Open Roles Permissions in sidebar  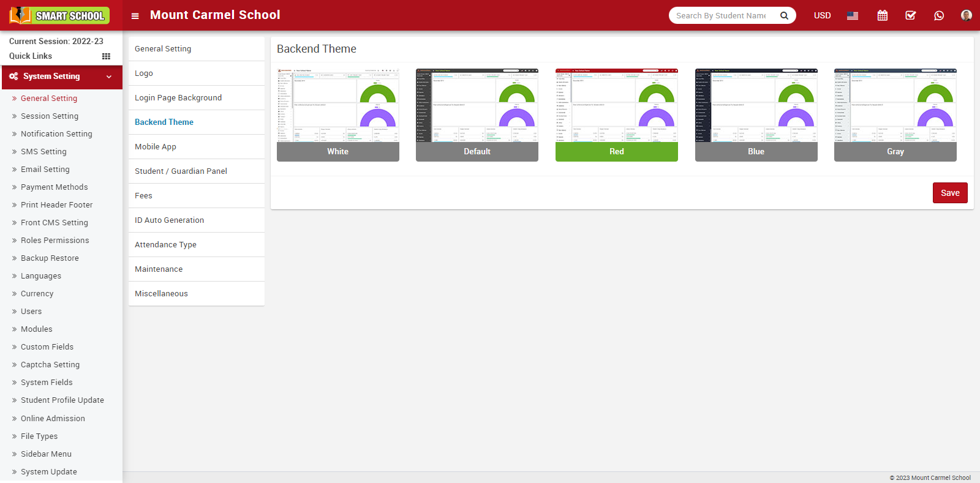55,241
